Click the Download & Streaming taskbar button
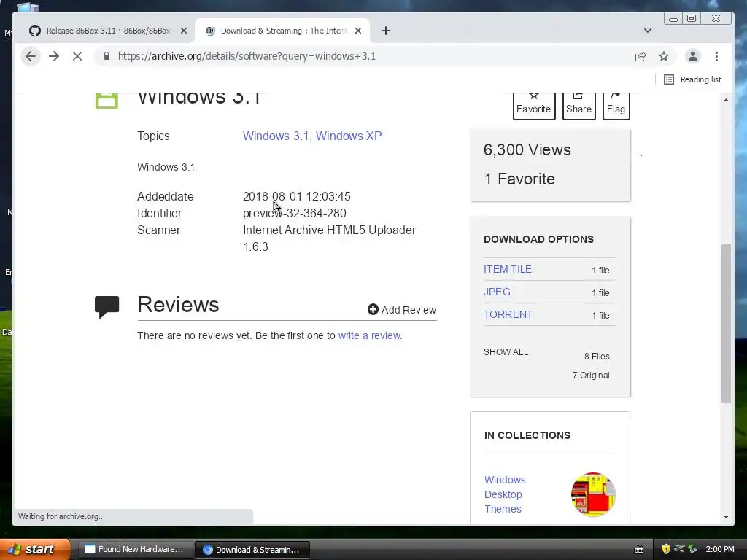Viewport: 747px width, 560px height. [252, 550]
